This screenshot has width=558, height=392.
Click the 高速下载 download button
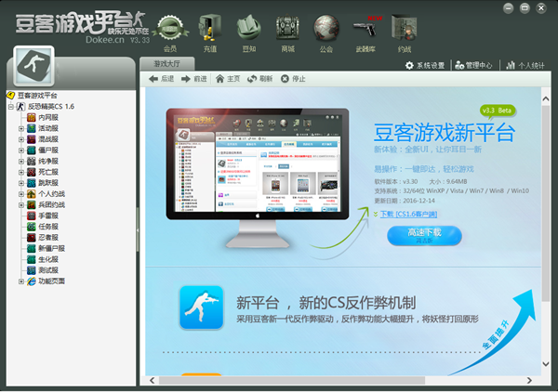pyautogui.click(x=425, y=235)
